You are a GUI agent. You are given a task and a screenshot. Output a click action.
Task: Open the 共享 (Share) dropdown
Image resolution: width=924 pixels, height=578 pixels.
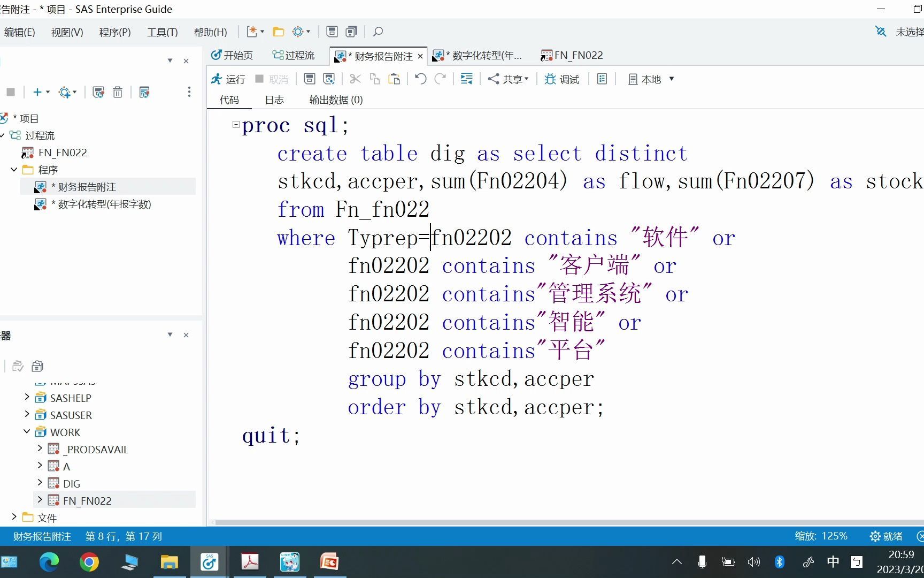pyautogui.click(x=508, y=79)
